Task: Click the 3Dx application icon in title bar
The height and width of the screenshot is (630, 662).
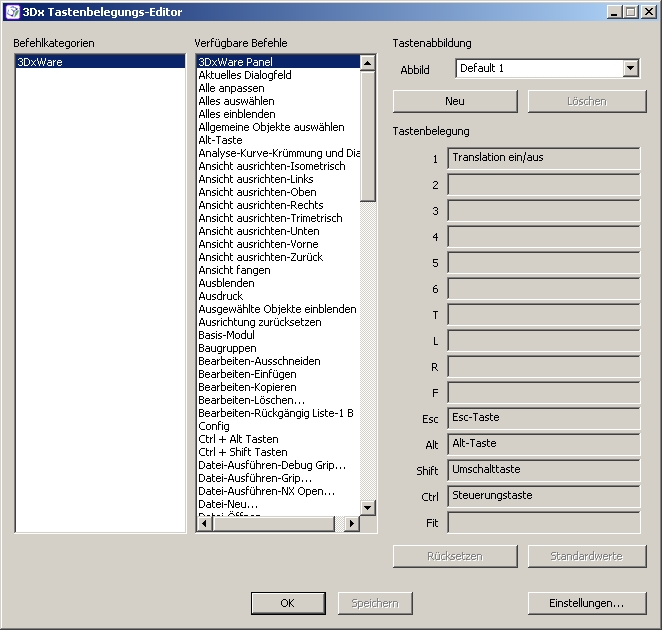Action: [13, 11]
